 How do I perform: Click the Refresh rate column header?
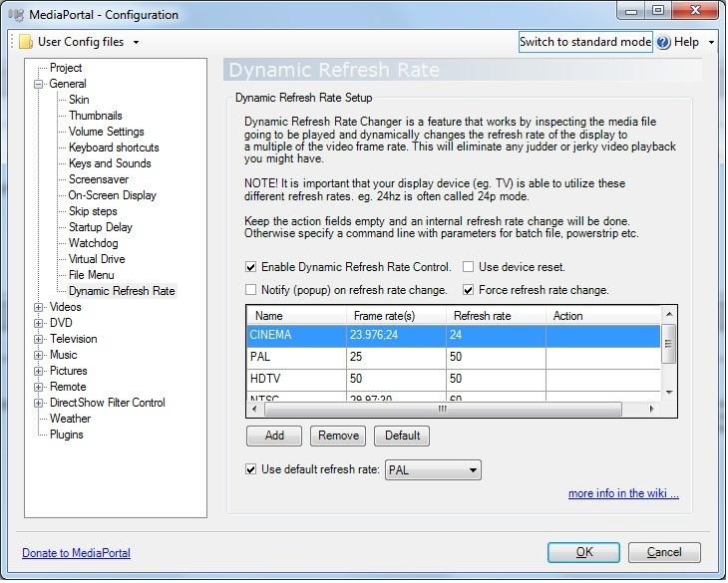pos(497,316)
